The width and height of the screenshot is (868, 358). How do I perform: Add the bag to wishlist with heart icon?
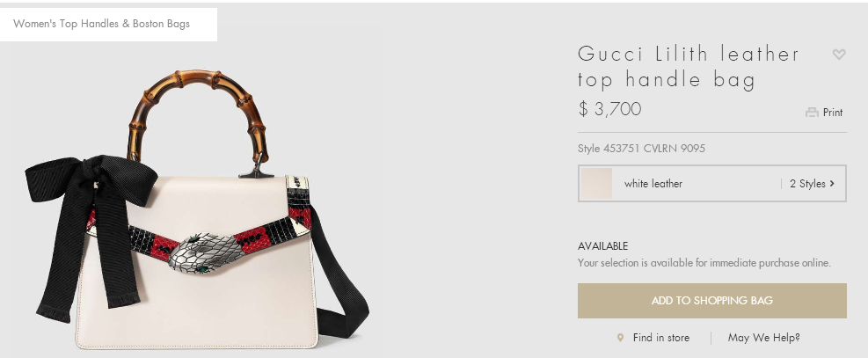pyautogui.click(x=839, y=55)
